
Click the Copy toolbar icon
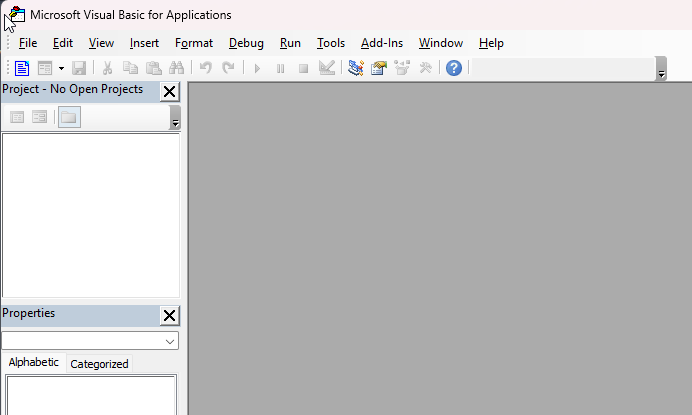click(x=130, y=68)
